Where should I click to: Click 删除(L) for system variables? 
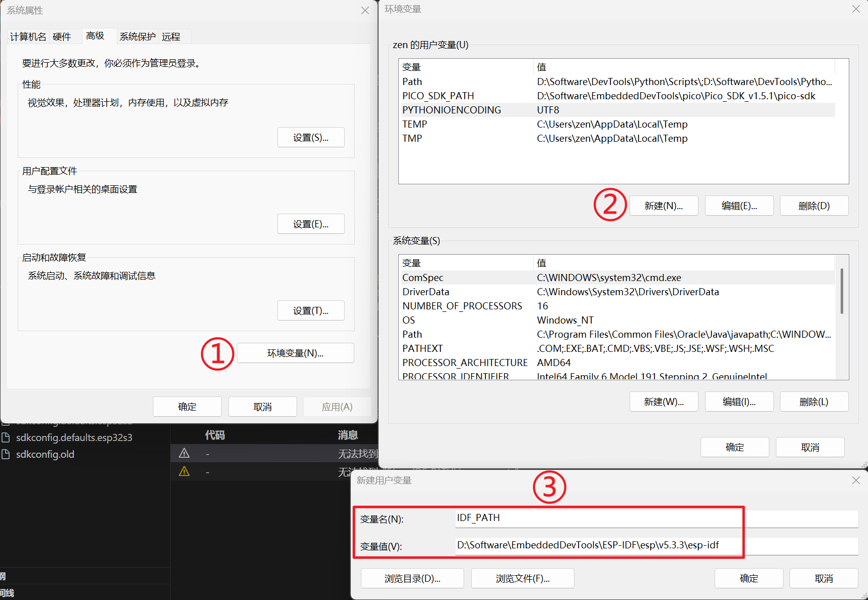[814, 401]
